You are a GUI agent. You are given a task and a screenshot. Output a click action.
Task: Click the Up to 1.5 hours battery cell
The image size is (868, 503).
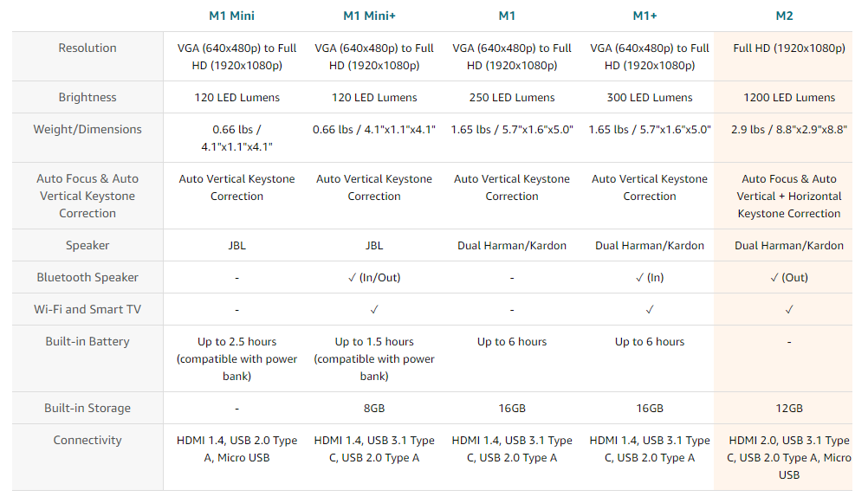point(374,358)
